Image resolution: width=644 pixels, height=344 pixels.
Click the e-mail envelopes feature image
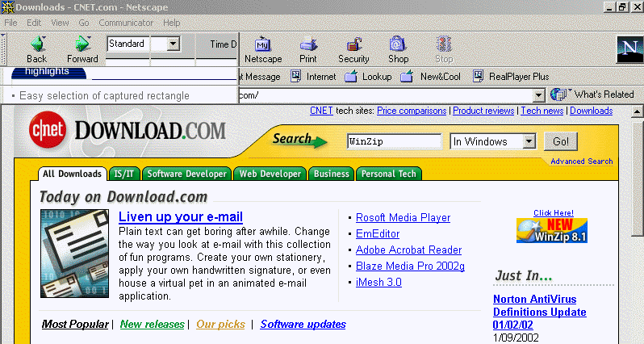tap(75, 254)
